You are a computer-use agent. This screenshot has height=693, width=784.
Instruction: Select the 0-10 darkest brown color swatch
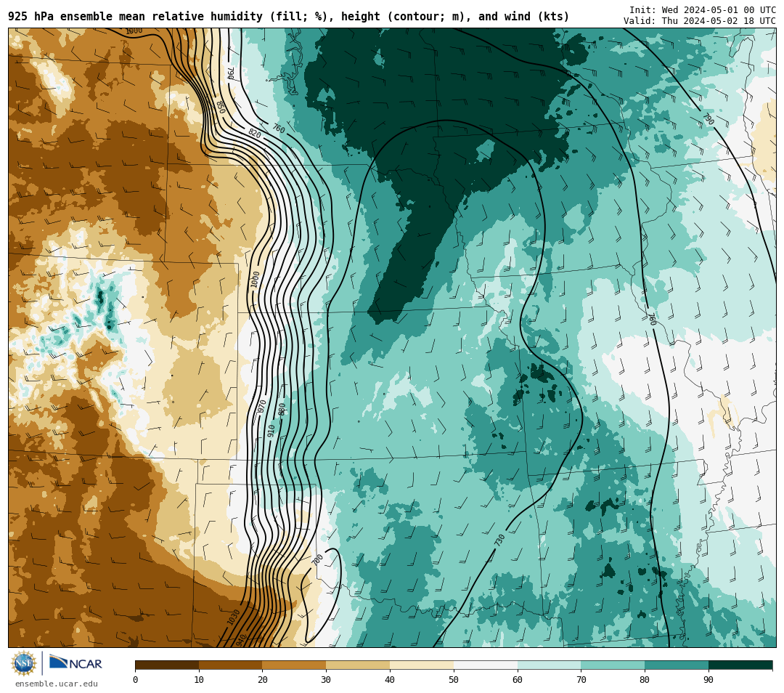(167, 665)
